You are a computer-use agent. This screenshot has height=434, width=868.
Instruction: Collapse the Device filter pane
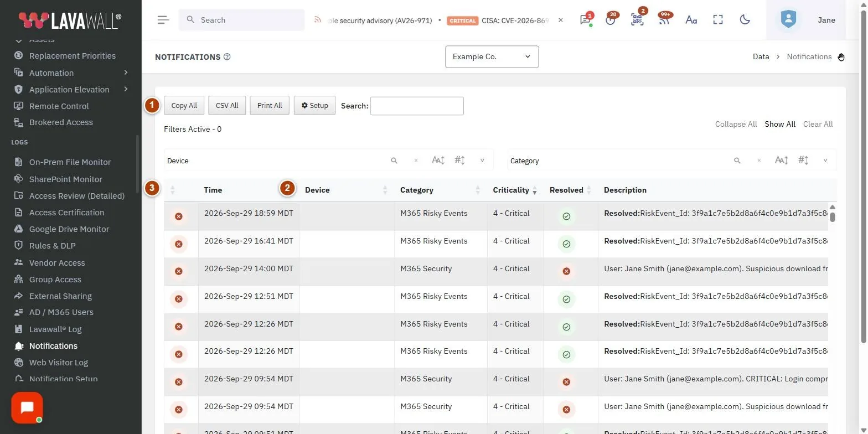tap(482, 161)
